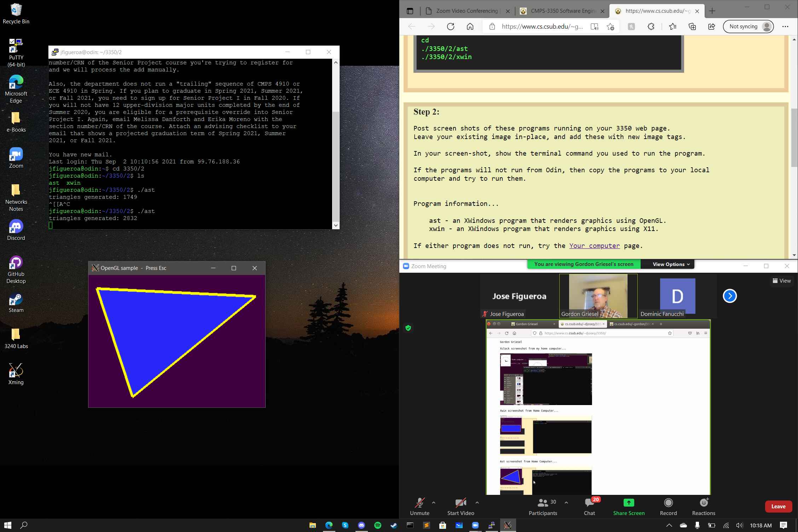The height and width of the screenshot is (532, 798).
Task: Open the PuTTY desktop shortcut
Action: click(x=16, y=53)
